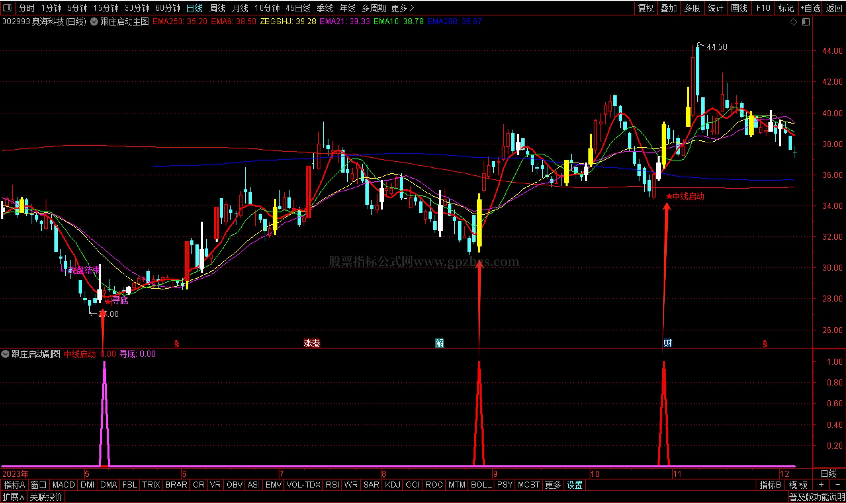Select the BRAR indicator
This screenshot has height=504, width=846.
tap(176, 485)
